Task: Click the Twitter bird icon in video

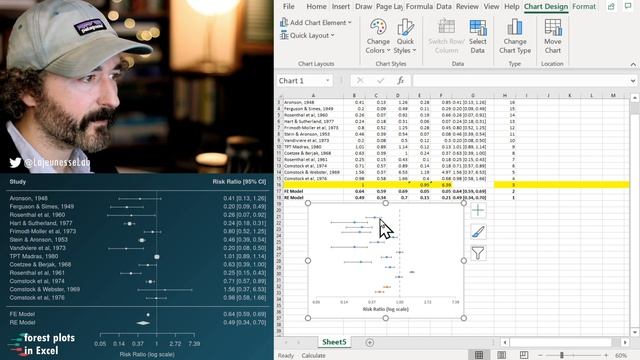Action: [15, 162]
